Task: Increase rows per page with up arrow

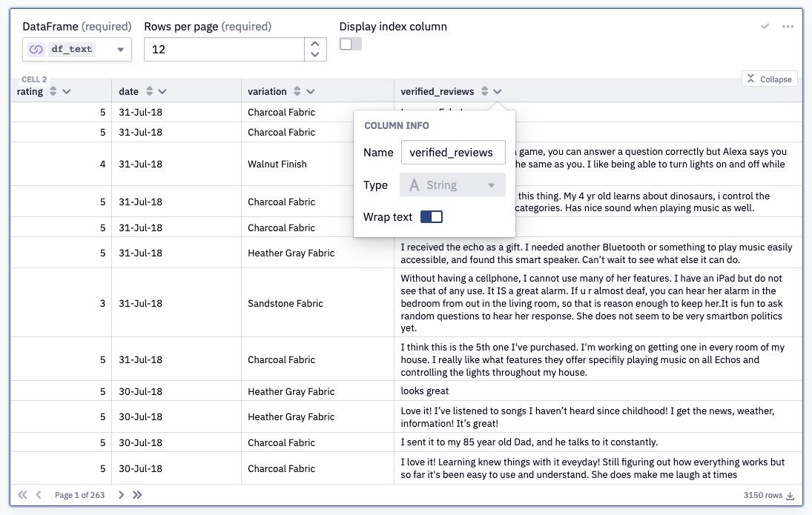Action: click(315, 44)
